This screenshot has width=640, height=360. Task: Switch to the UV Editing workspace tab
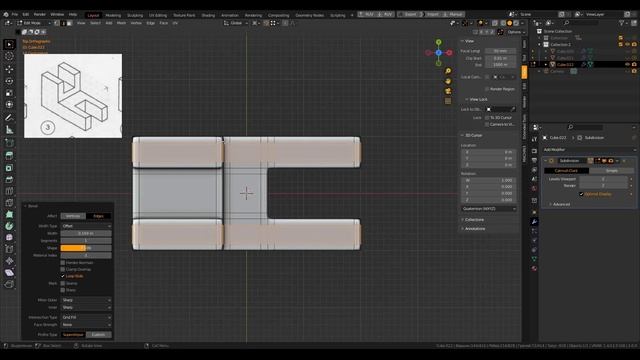coord(158,15)
